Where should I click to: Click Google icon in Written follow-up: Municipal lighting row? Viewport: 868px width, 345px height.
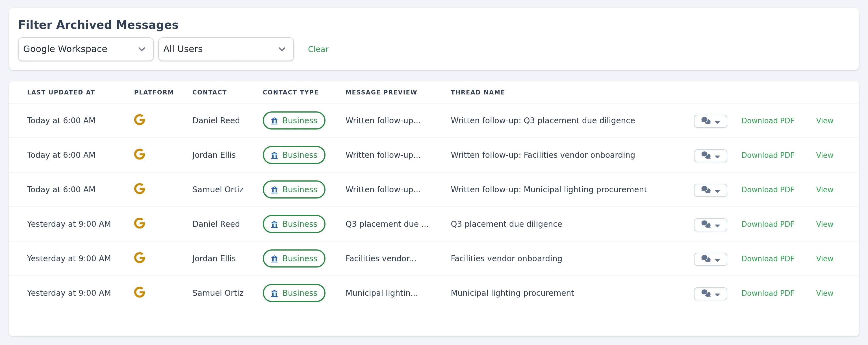coord(140,189)
